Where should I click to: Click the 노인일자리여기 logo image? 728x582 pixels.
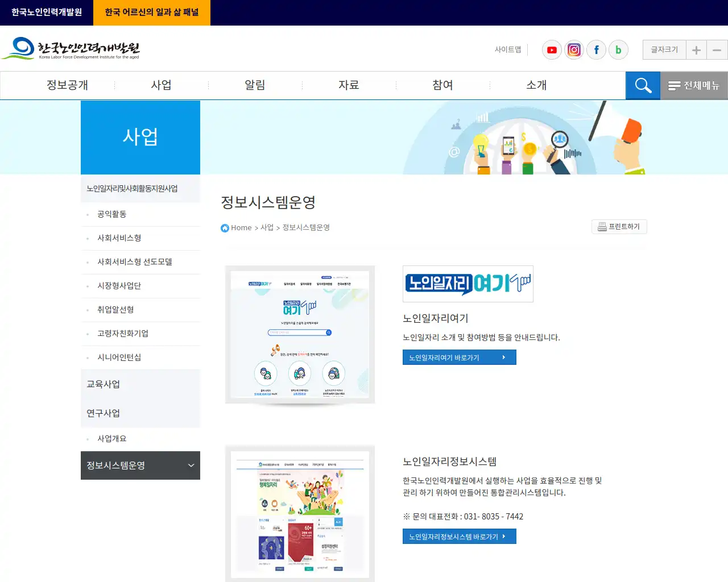[x=468, y=284]
